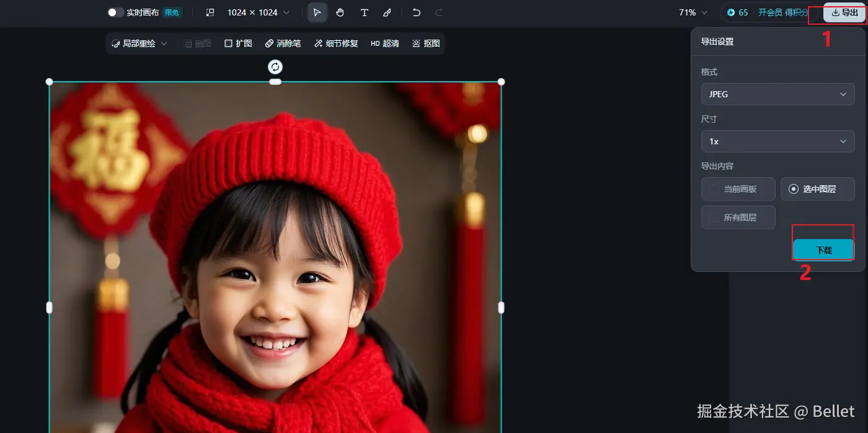Screen dimensions: 868x433
Task: Select the arrow pointer tool
Action: pyautogui.click(x=317, y=12)
